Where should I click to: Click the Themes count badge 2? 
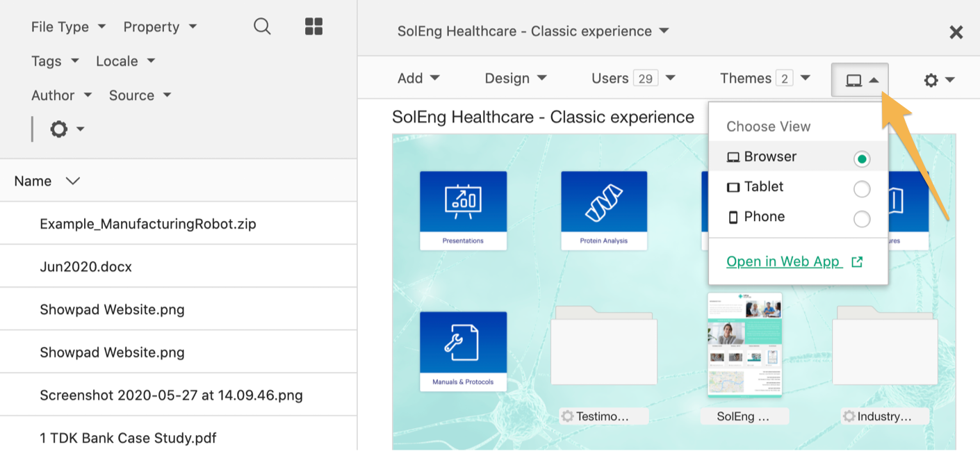pyautogui.click(x=785, y=79)
